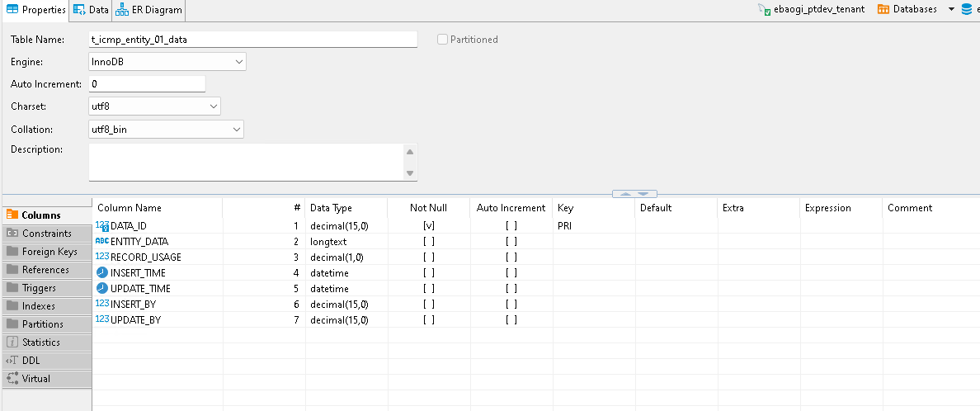980x411 pixels.
Task: Click the INSERT_BY numeric type icon
Action: [102, 304]
